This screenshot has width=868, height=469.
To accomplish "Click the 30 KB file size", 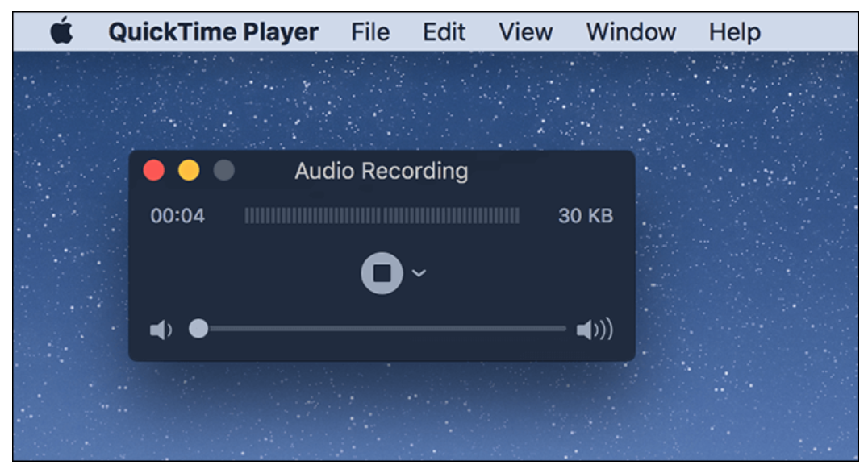I will pyautogui.click(x=586, y=216).
